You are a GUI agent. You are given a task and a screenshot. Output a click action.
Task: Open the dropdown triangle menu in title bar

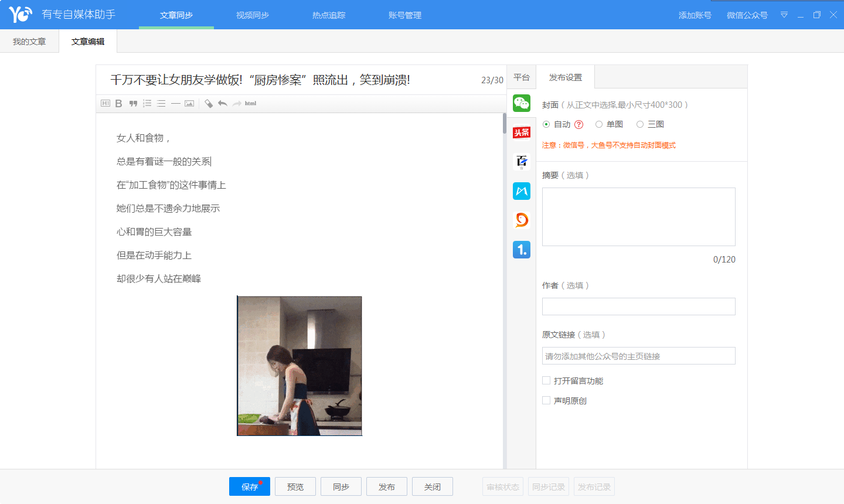[x=784, y=15]
